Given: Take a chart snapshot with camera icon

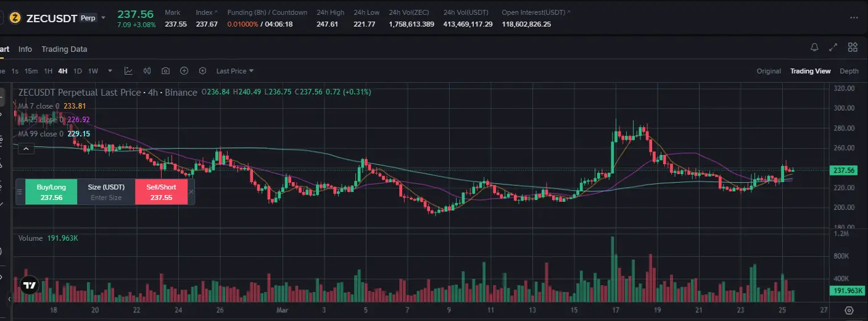Looking at the screenshot, I should (165, 71).
